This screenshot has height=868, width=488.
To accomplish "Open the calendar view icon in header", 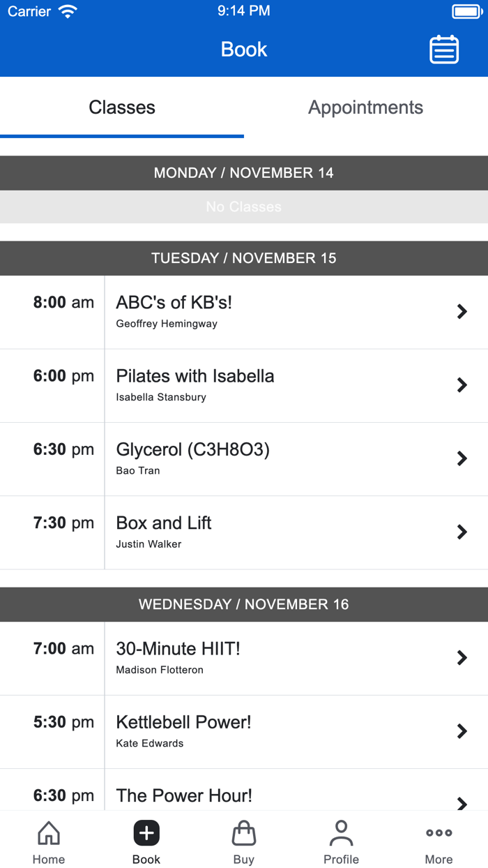I will pos(444,50).
